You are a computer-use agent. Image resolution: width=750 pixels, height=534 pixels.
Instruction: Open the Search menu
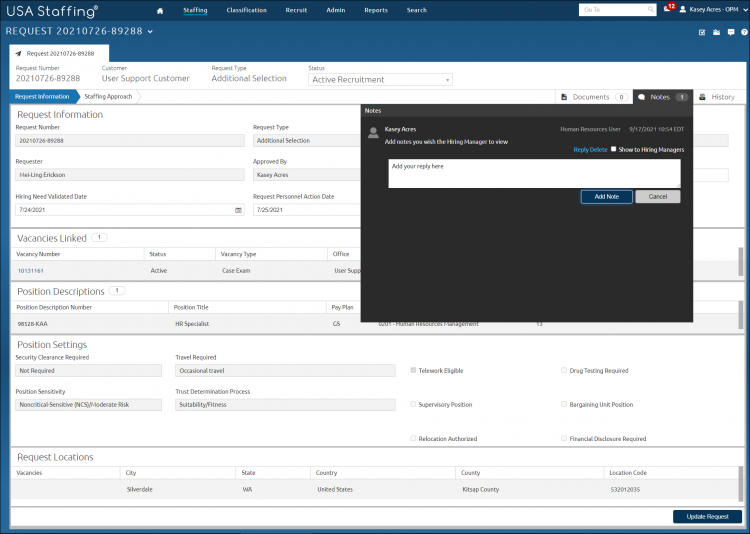coord(417,10)
